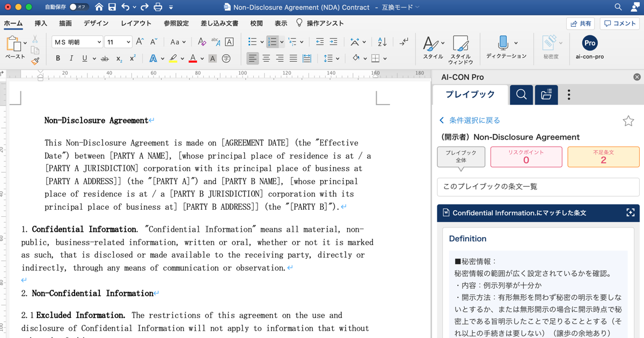Open the レイアウト (Layout) ribbon tab

(x=136, y=24)
